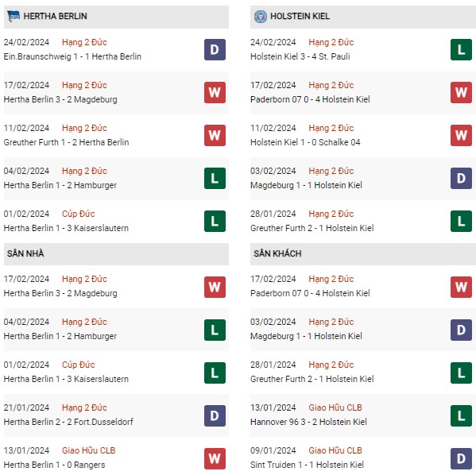The width and height of the screenshot is (476, 475).
Task: Click the W badge for Hertha Berlin vs Rangers
Action: 215,458
